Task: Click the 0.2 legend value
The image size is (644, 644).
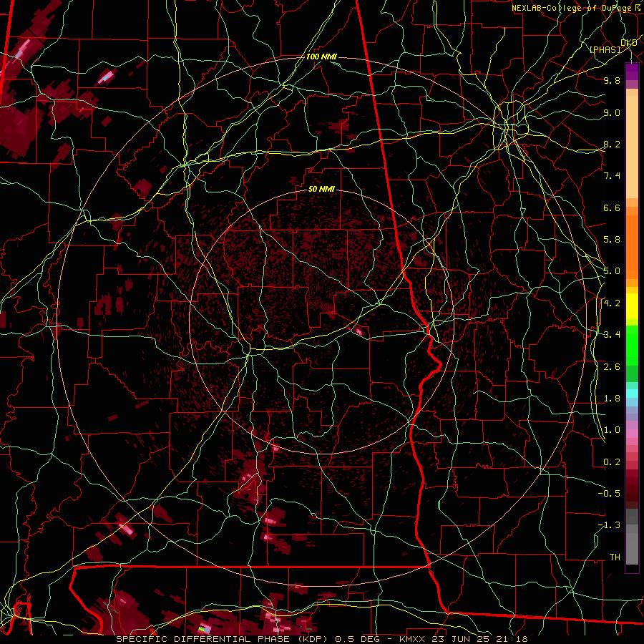Action: [612, 462]
